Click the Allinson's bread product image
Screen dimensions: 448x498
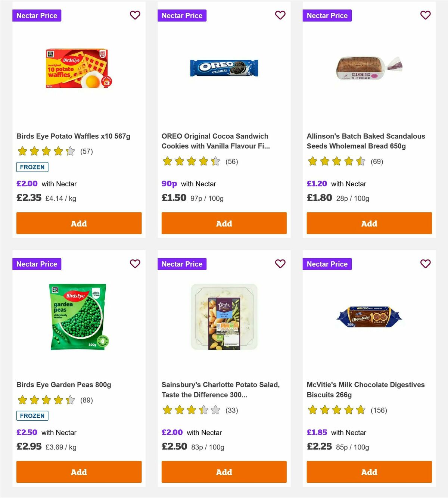[x=369, y=69]
